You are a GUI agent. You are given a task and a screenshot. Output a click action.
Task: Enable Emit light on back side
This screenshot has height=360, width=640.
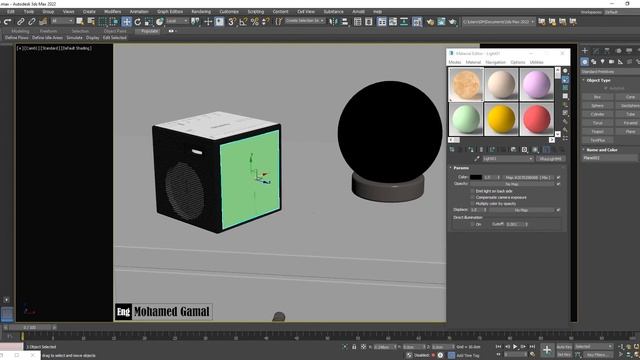pos(472,191)
